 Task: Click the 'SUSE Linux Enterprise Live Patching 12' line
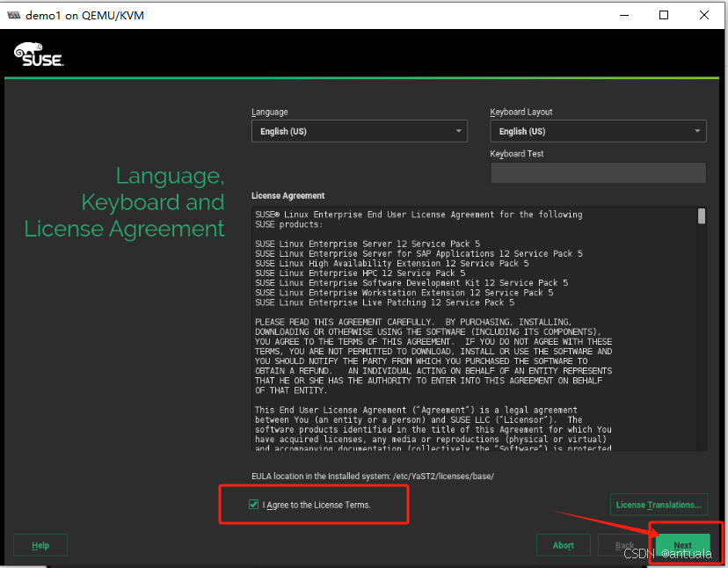coord(385,302)
